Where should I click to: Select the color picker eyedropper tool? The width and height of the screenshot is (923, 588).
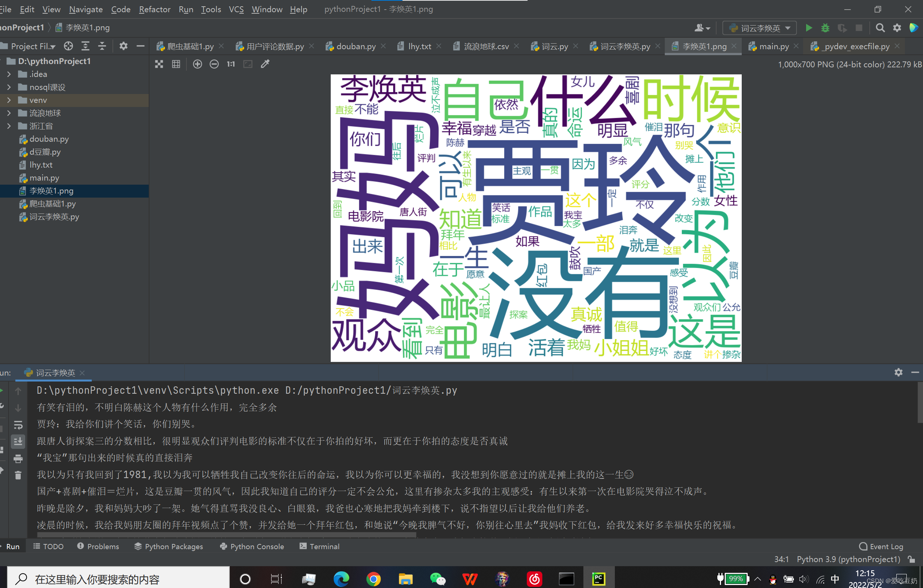click(265, 64)
